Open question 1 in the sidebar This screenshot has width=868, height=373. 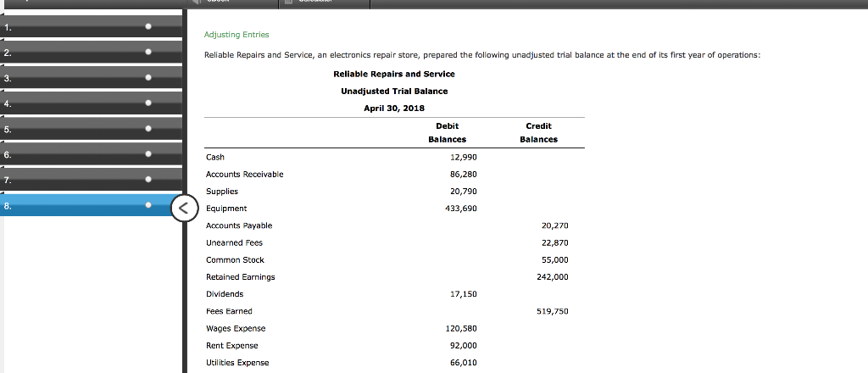[91, 26]
